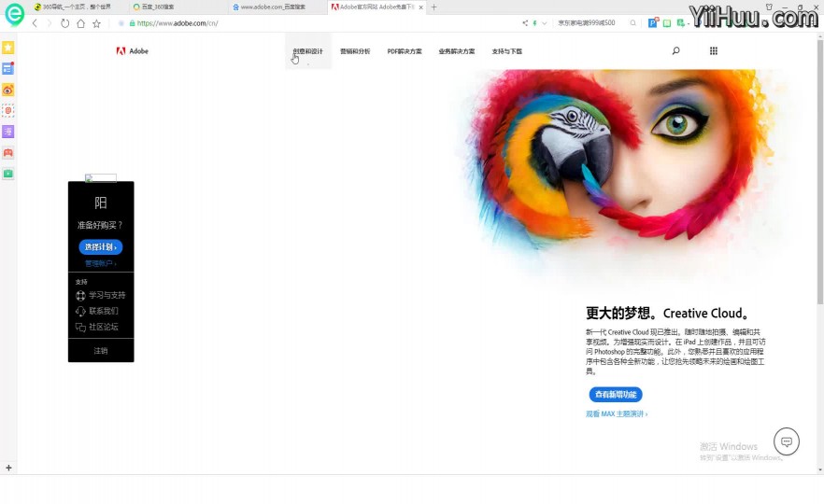This screenshot has height=504, width=824.
Task: Click the 更大的梦想 Creative Cloud heading
Action: point(667,314)
